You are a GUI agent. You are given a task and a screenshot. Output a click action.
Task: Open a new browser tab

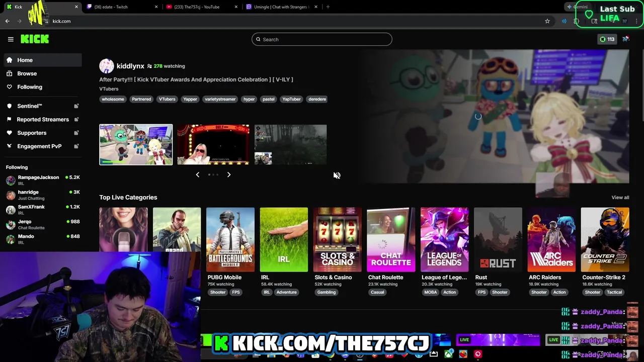(328, 7)
